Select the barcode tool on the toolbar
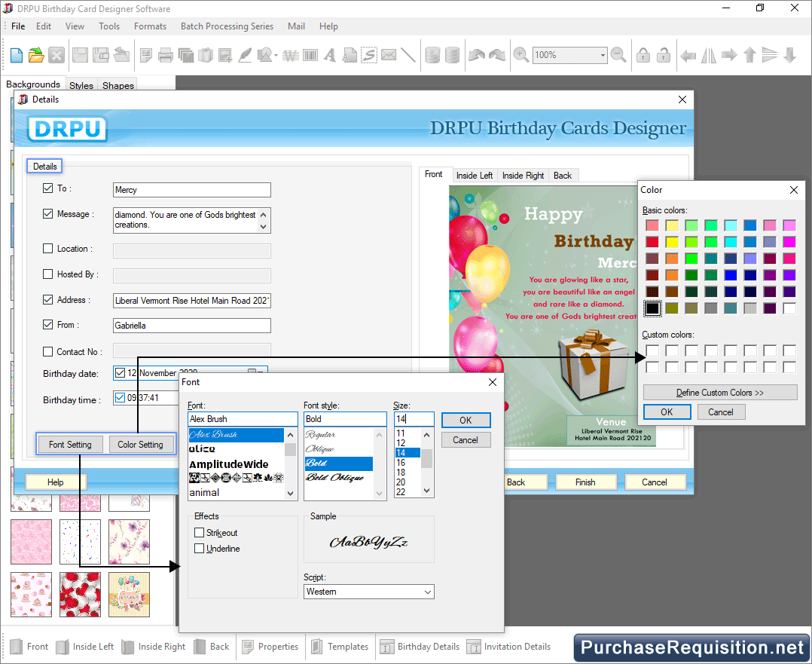 (x=311, y=54)
